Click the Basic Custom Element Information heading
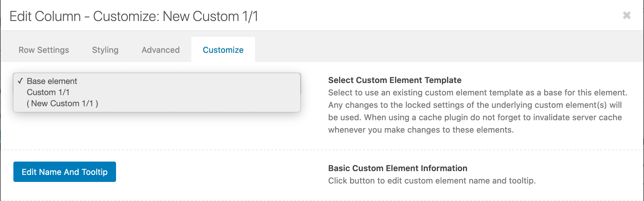Viewport: 644px width, 201px height. click(398, 168)
